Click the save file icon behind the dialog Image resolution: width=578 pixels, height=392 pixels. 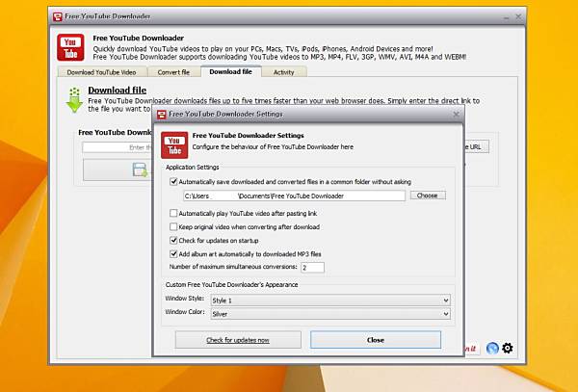coord(140,170)
